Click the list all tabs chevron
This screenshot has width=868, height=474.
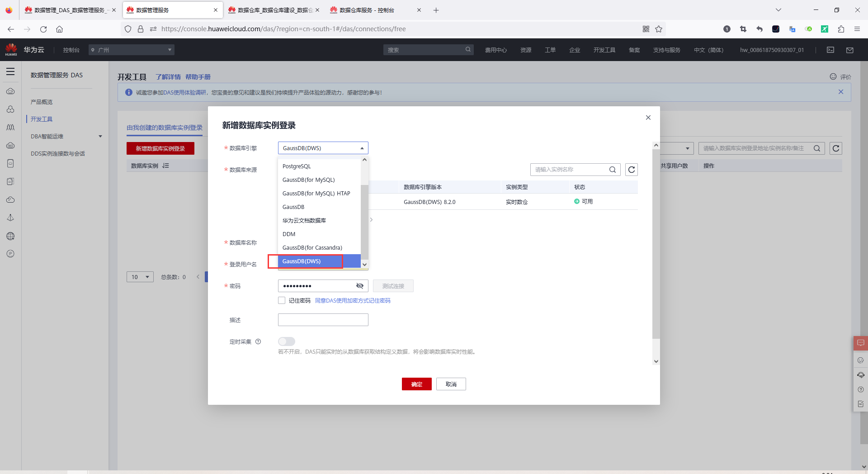click(x=778, y=10)
